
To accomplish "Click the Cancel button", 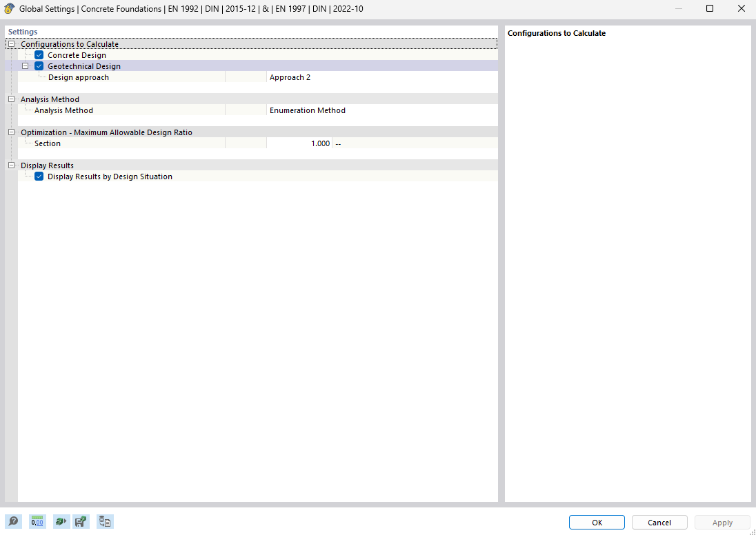I will (659, 523).
